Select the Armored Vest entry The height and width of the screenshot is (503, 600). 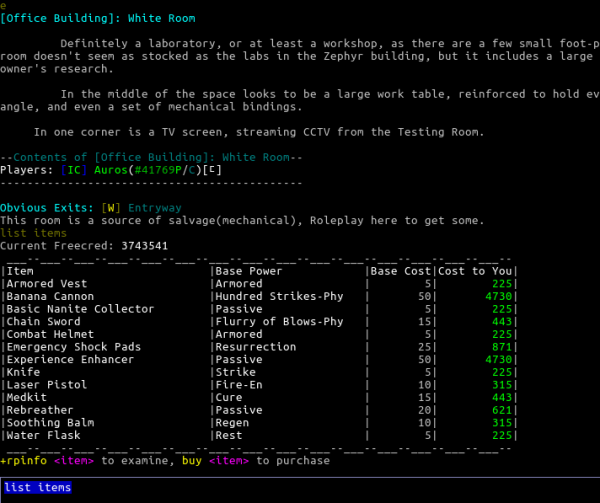[x=47, y=283]
